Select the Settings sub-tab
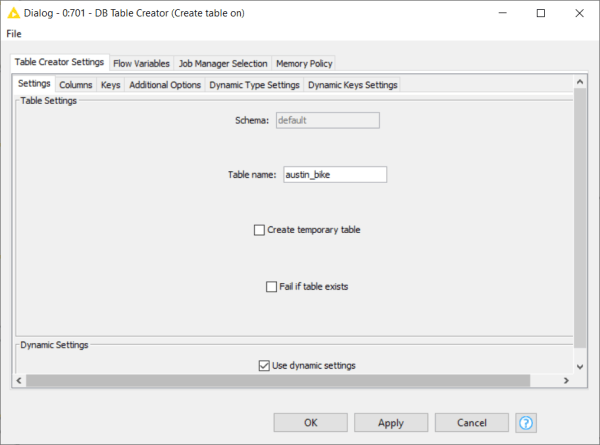This screenshot has width=600, height=445. coord(34,83)
